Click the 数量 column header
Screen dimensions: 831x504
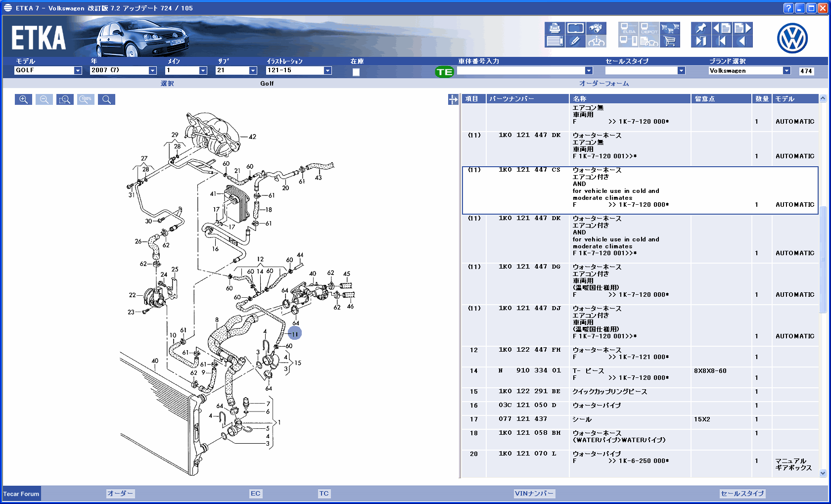pyautogui.click(x=762, y=99)
